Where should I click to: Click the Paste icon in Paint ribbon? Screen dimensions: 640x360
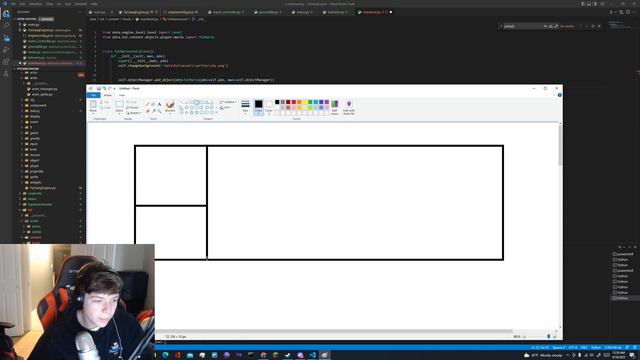click(x=93, y=105)
